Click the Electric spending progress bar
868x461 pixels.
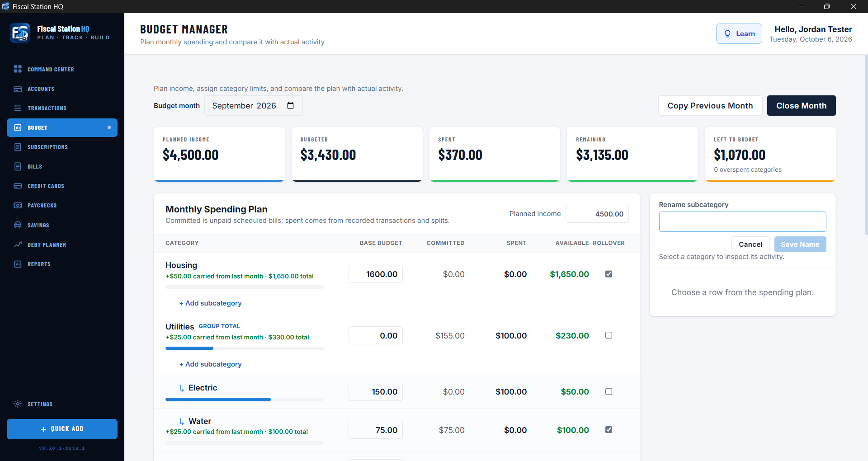pyautogui.click(x=245, y=400)
